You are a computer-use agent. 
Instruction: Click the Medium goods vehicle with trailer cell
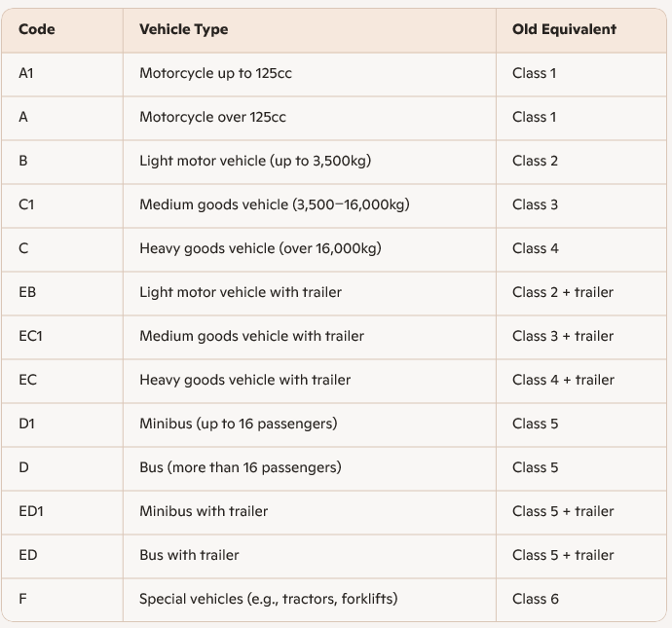click(x=310, y=337)
